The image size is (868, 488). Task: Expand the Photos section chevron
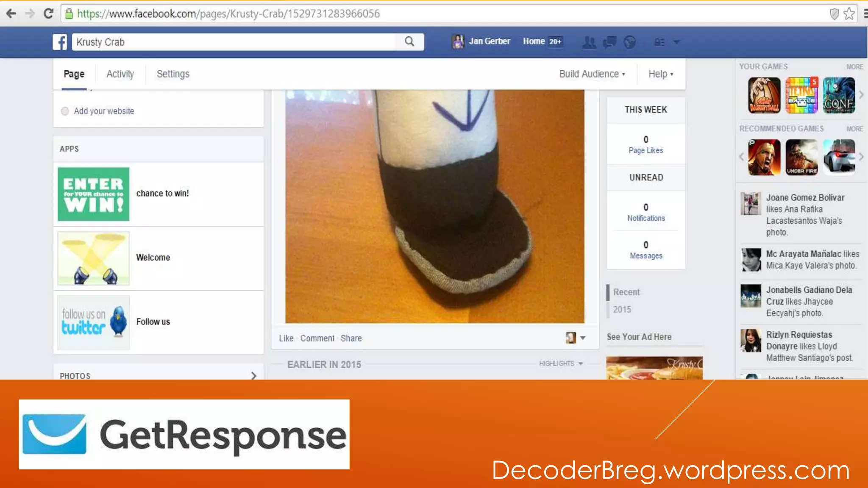click(253, 375)
